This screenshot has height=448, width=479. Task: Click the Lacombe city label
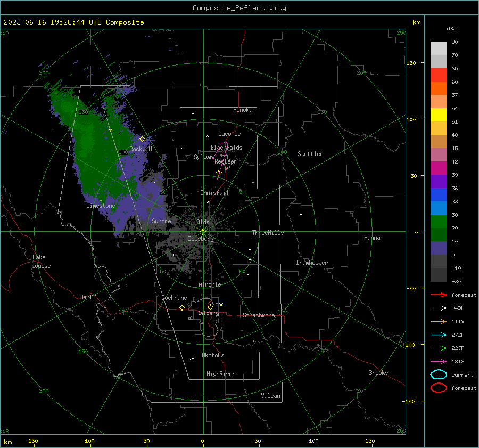click(x=229, y=134)
